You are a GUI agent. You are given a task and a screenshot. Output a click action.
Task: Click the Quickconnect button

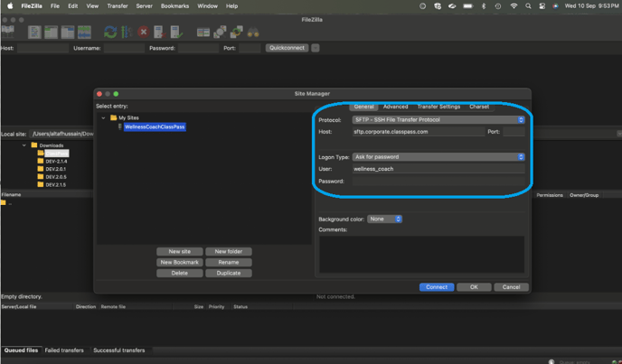pyautogui.click(x=287, y=48)
